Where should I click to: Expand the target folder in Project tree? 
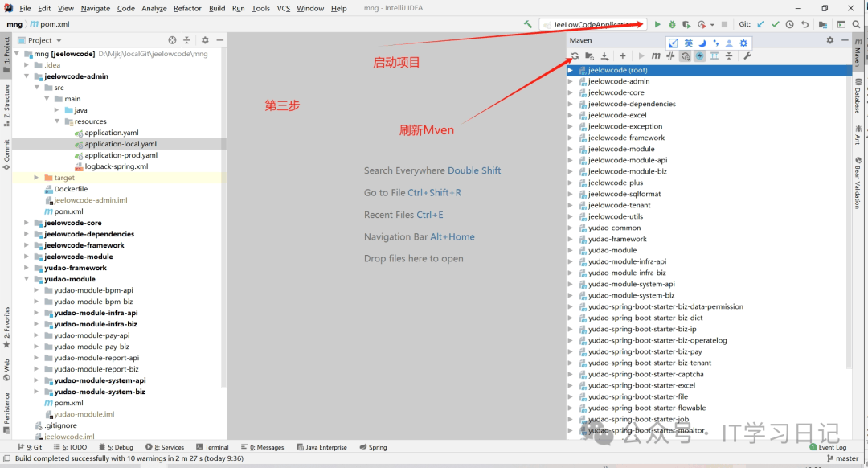pyautogui.click(x=36, y=178)
